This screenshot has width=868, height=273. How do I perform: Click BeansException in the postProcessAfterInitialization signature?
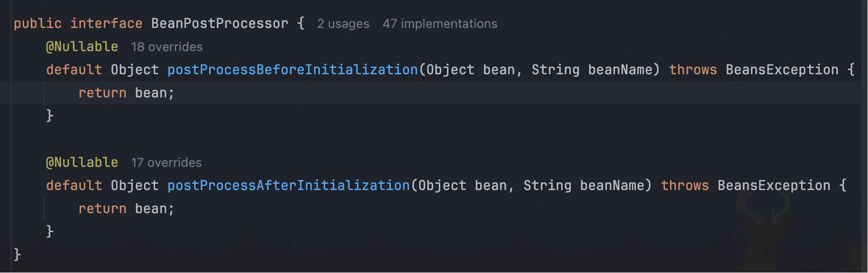coord(774,185)
